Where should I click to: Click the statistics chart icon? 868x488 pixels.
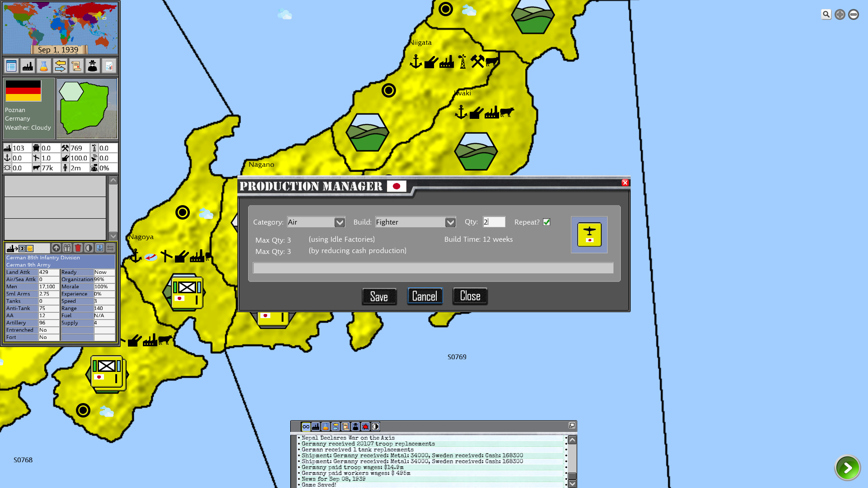pyautogui.click(x=109, y=66)
